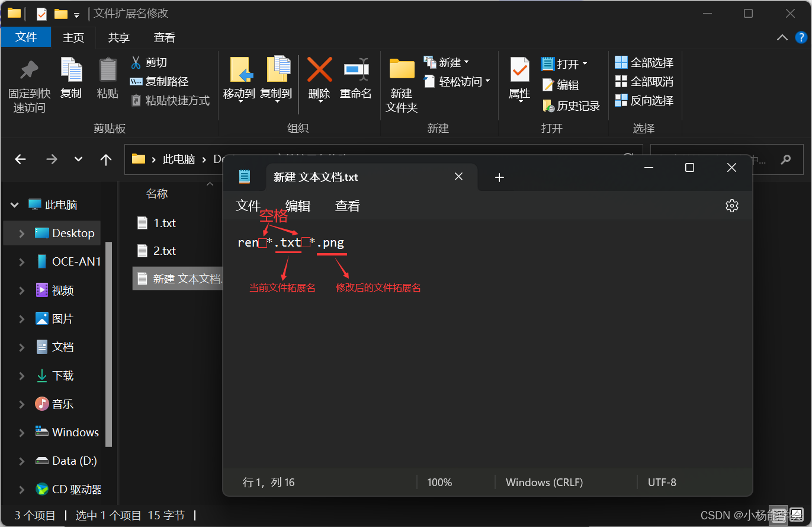812x527 pixels.
Task: Open a new Notepad tab with plus button
Action: (499, 177)
